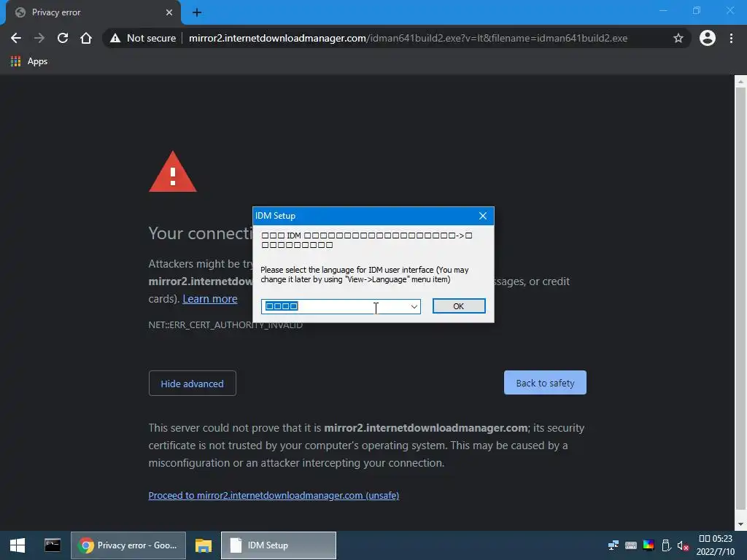Click the network tray icon
This screenshot has width=747, height=560.
pos(614,545)
